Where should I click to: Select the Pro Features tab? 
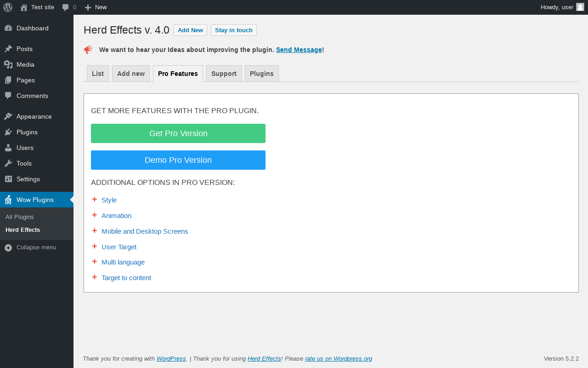178,74
